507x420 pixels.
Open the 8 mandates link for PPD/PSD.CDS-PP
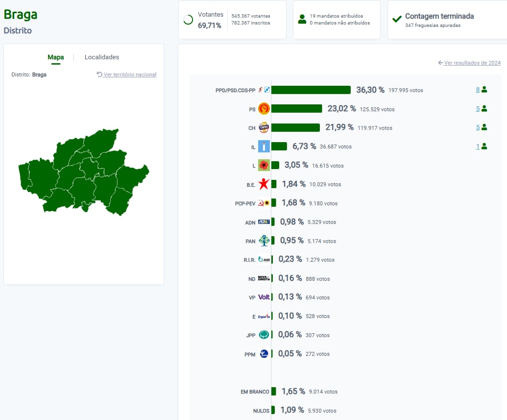tap(478, 90)
